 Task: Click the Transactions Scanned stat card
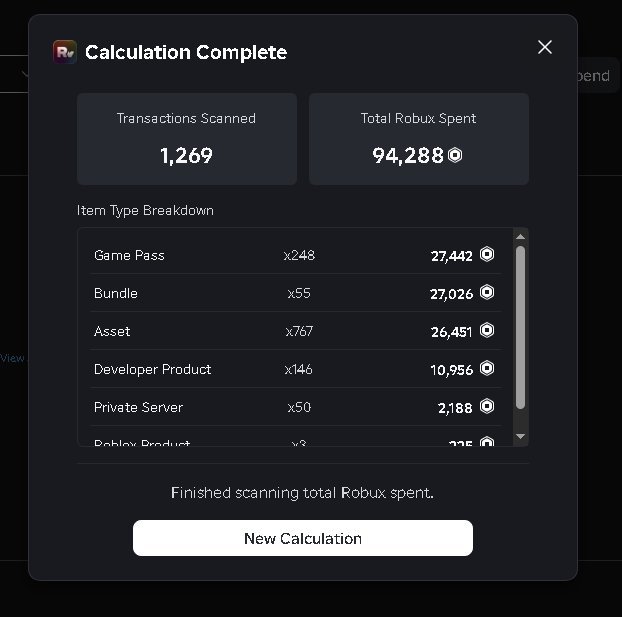(x=187, y=139)
